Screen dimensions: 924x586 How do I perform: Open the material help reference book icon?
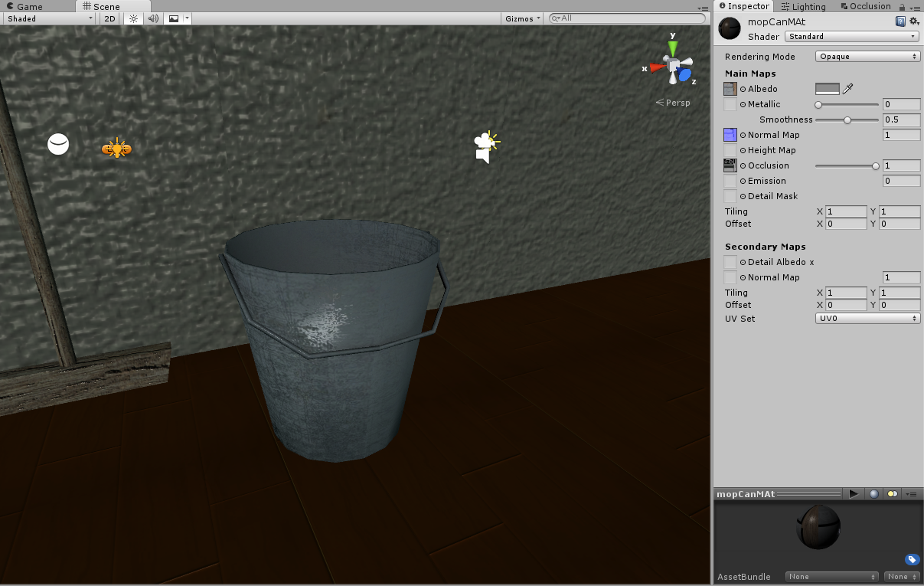(901, 22)
